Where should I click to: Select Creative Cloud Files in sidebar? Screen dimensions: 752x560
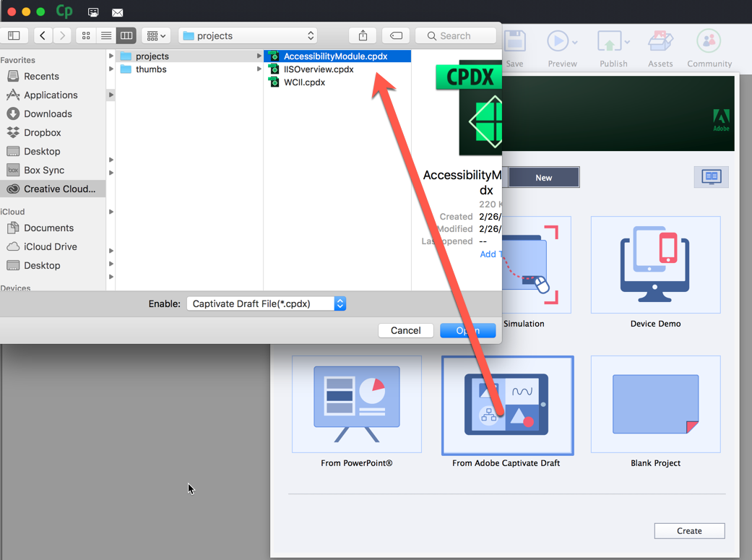(53, 189)
